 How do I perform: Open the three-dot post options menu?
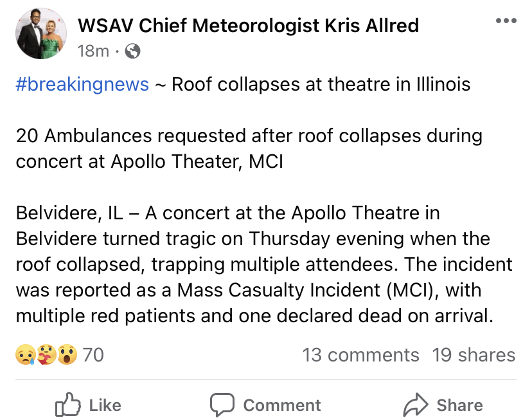click(506, 21)
